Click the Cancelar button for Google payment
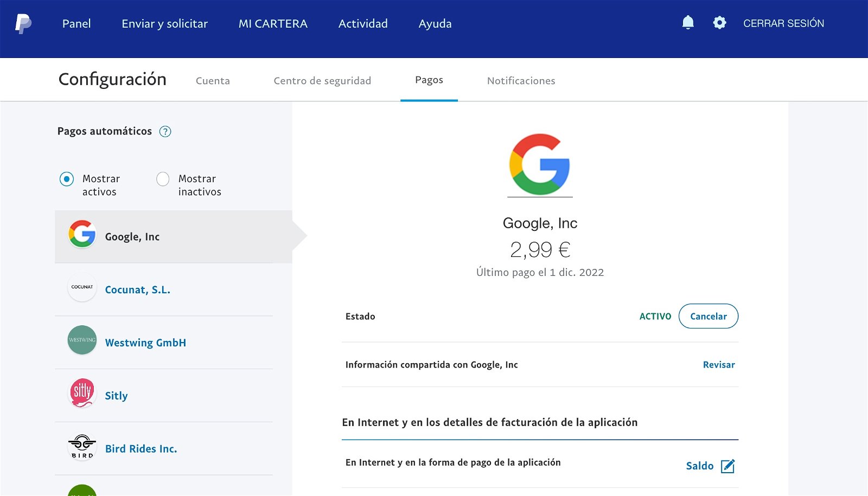Screen dimensions: 868x496 coord(709,316)
